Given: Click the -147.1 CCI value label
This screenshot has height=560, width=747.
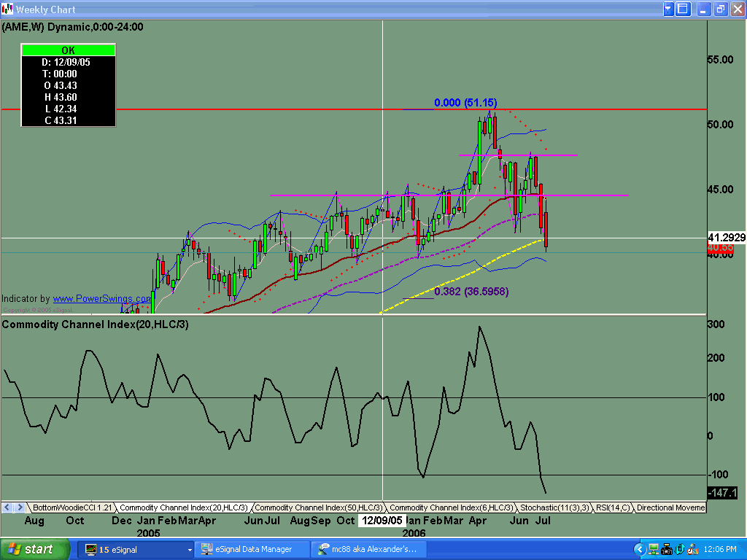Looking at the screenshot, I should coord(722,493).
